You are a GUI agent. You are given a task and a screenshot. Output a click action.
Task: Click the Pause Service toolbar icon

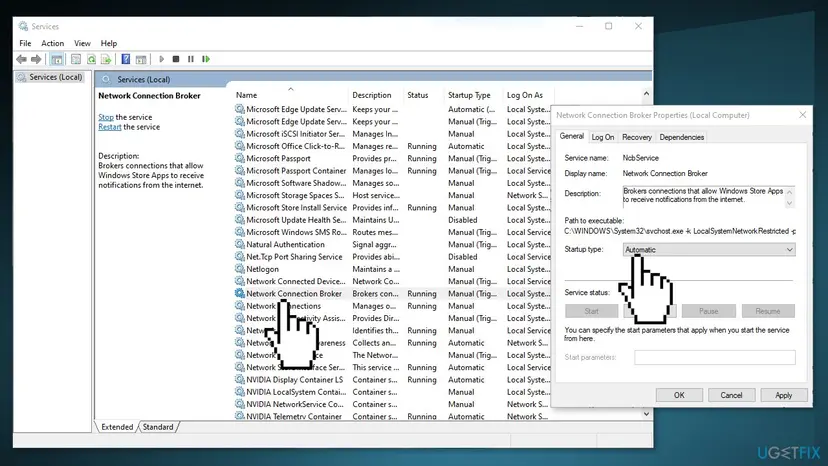coord(191,59)
